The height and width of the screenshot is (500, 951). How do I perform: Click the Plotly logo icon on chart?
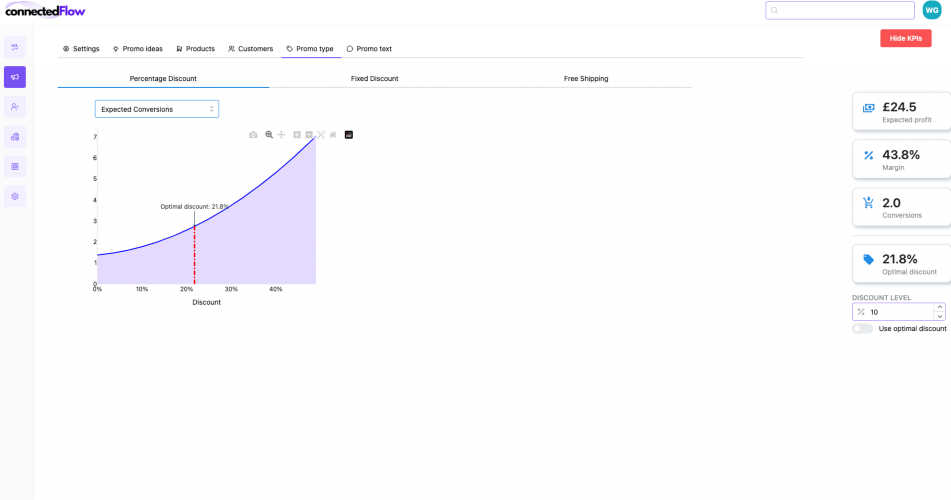(349, 135)
